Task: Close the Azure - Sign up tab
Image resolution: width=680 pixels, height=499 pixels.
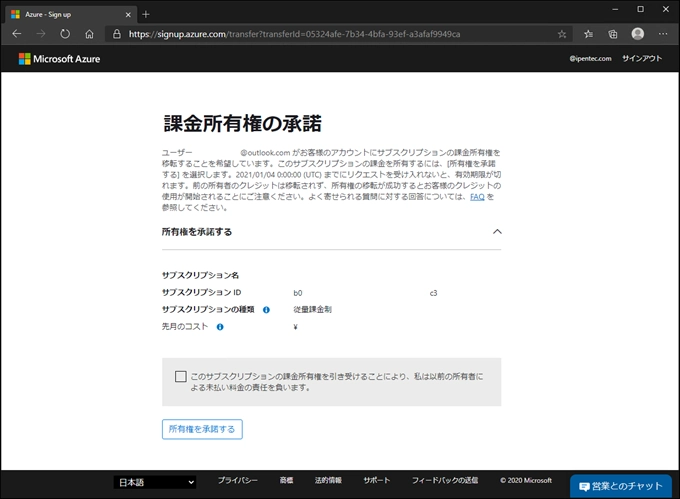Action: coord(128,15)
